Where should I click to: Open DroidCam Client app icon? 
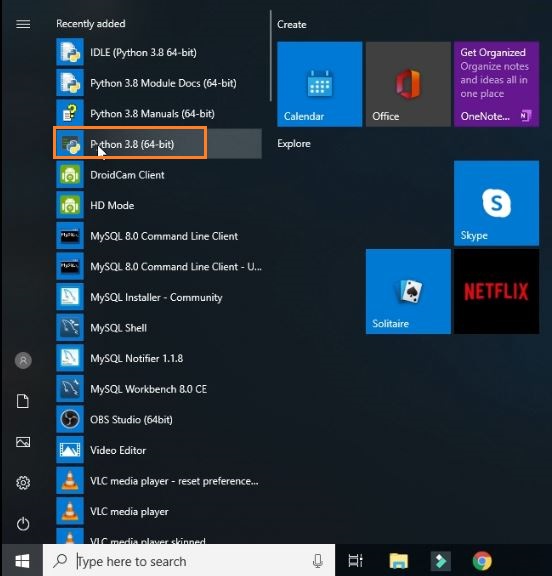click(x=70, y=174)
